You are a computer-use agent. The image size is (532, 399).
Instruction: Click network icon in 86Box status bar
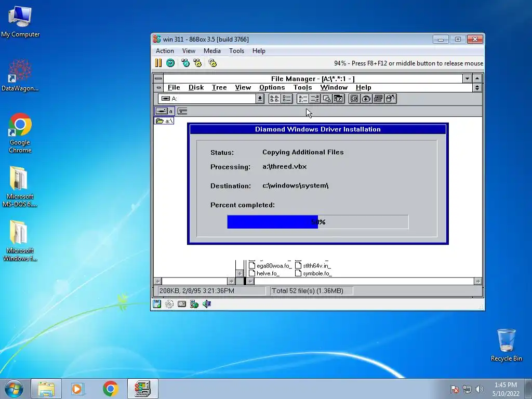[x=194, y=304]
